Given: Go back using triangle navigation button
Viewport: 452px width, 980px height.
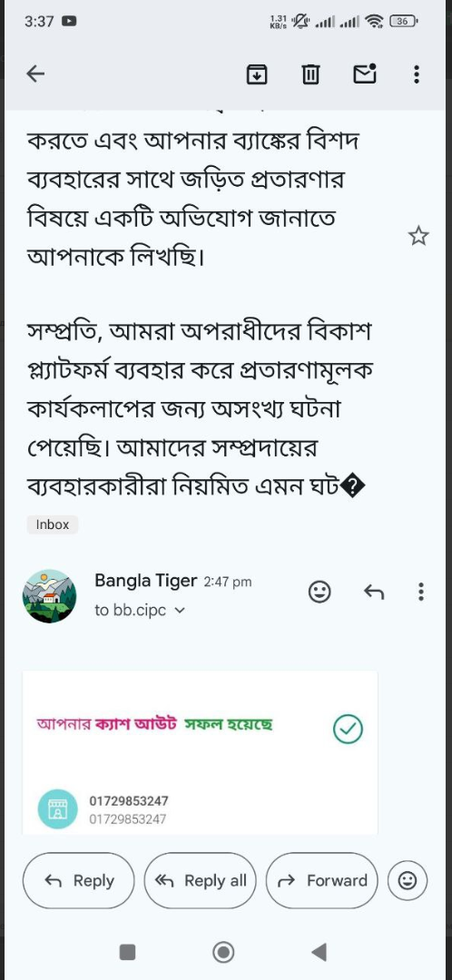Looking at the screenshot, I should click(319, 952).
